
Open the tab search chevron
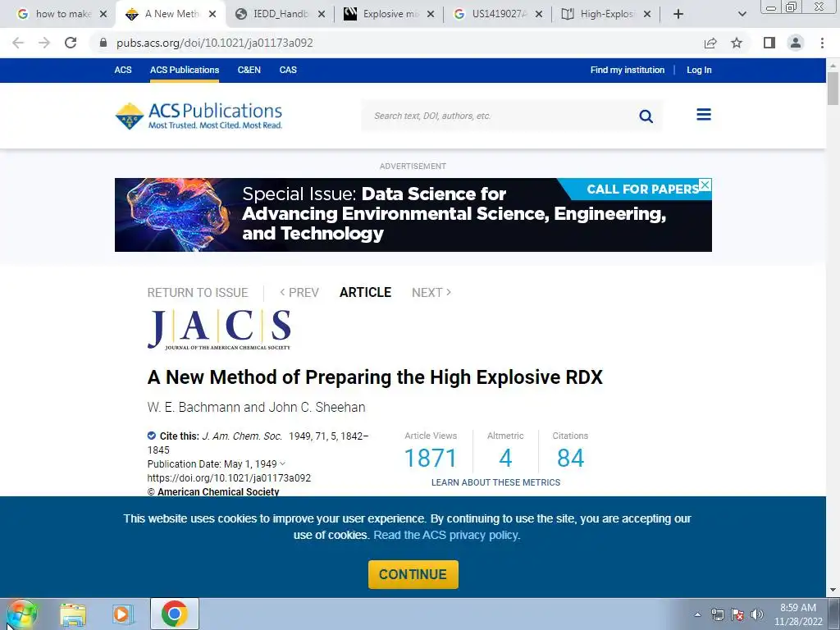[x=742, y=14]
